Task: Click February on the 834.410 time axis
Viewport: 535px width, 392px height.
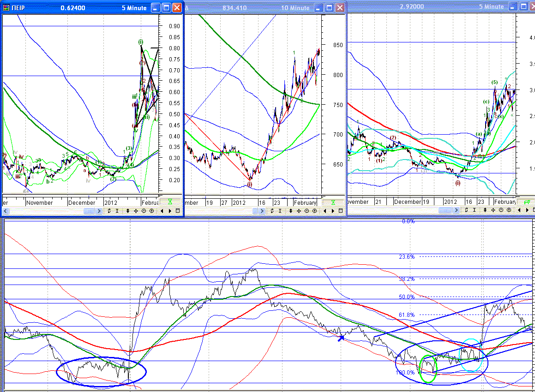Action: point(305,202)
